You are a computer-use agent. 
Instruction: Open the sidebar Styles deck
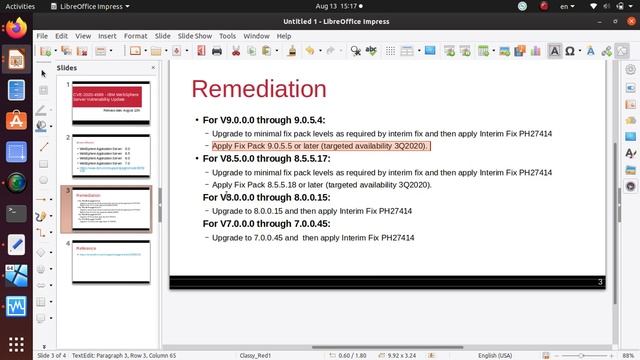630,153
